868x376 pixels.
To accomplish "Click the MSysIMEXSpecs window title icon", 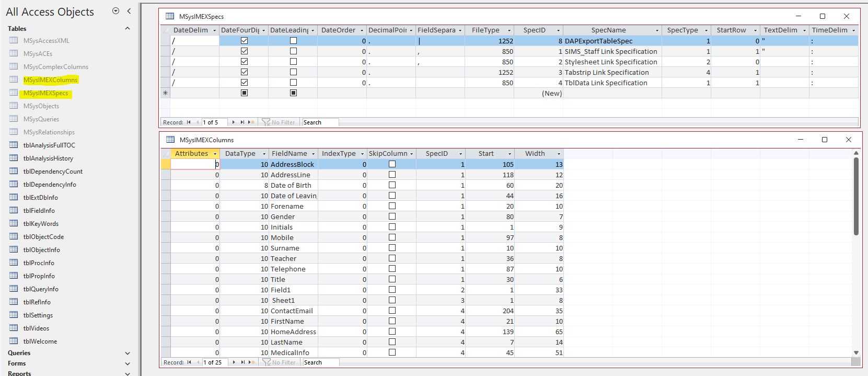I will (x=170, y=16).
